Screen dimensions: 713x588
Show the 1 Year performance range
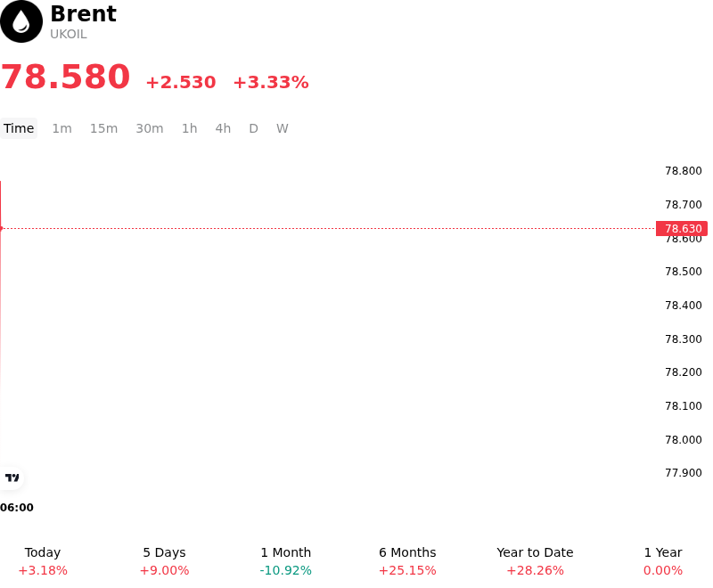coord(663,561)
